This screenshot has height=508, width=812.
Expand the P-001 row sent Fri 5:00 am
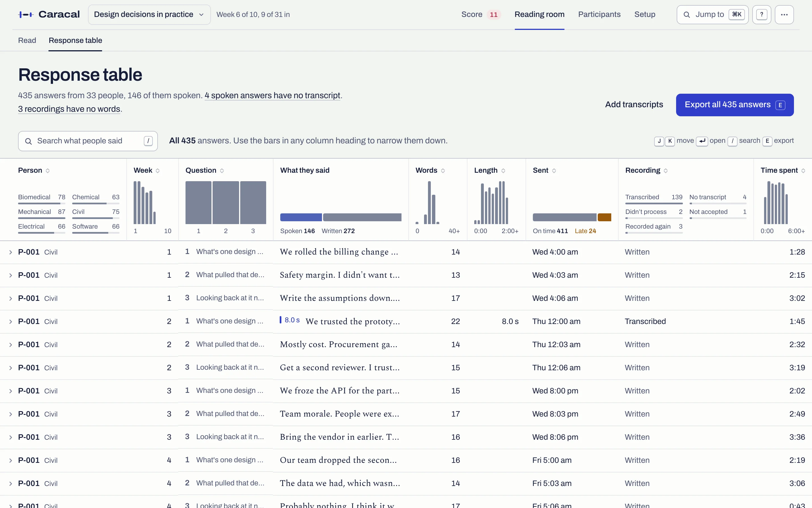(x=10, y=460)
